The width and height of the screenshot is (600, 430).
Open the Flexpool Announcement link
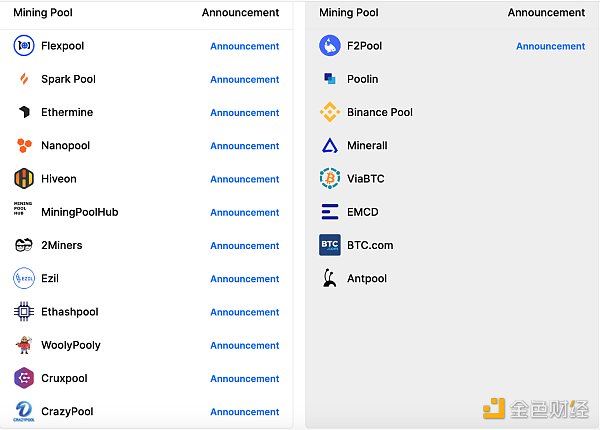[x=244, y=46]
